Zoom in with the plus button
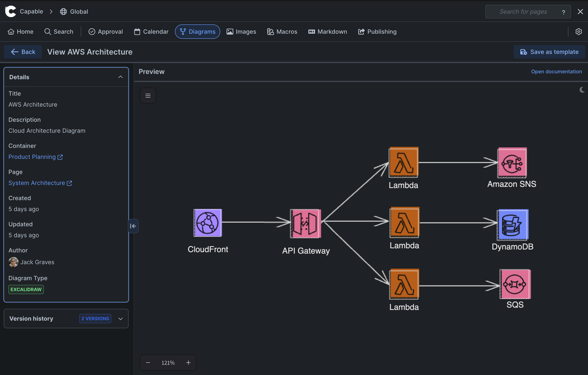 point(188,363)
